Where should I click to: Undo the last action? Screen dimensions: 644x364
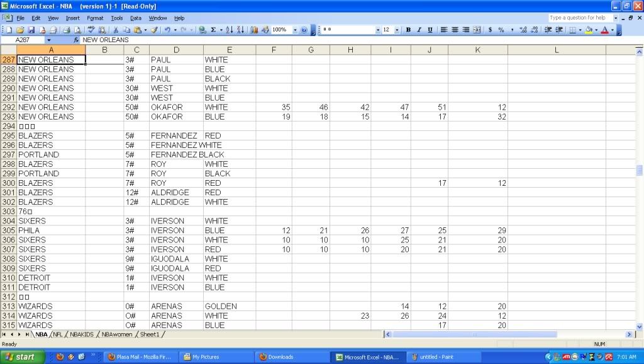point(167,30)
